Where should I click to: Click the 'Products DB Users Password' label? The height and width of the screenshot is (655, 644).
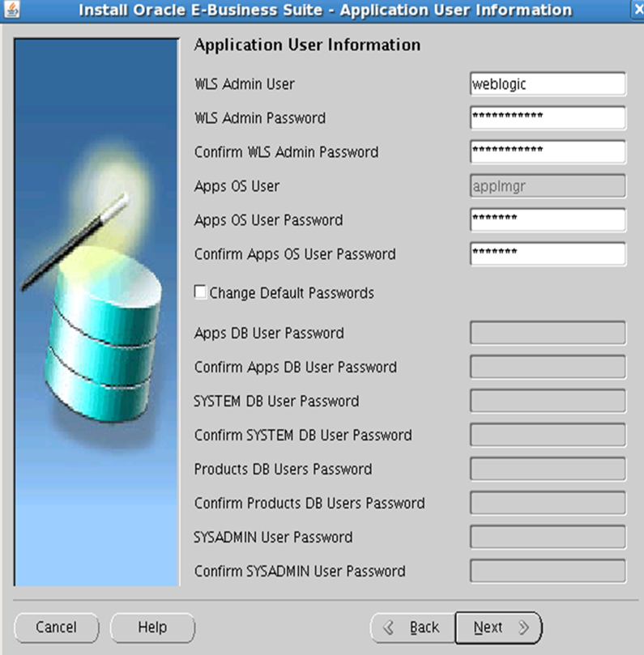(x=283, y=469)
